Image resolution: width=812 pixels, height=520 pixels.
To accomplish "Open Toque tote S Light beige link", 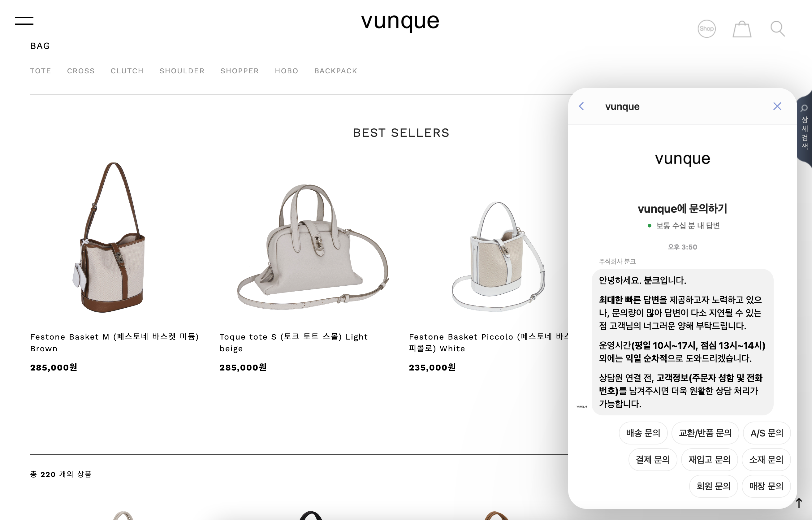I will point(293,342).
